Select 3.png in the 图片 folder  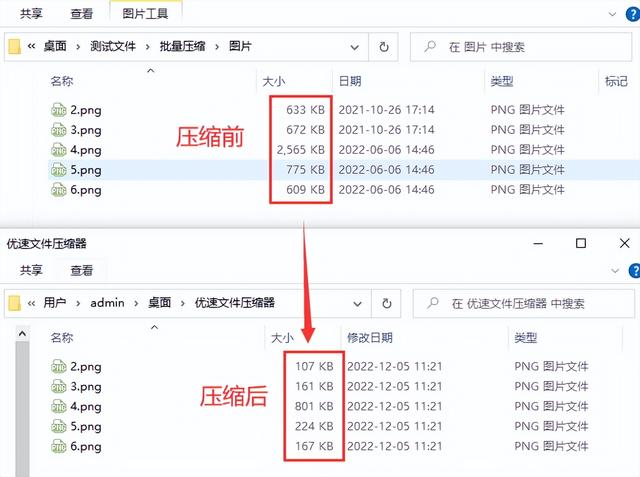pos(86,130)
